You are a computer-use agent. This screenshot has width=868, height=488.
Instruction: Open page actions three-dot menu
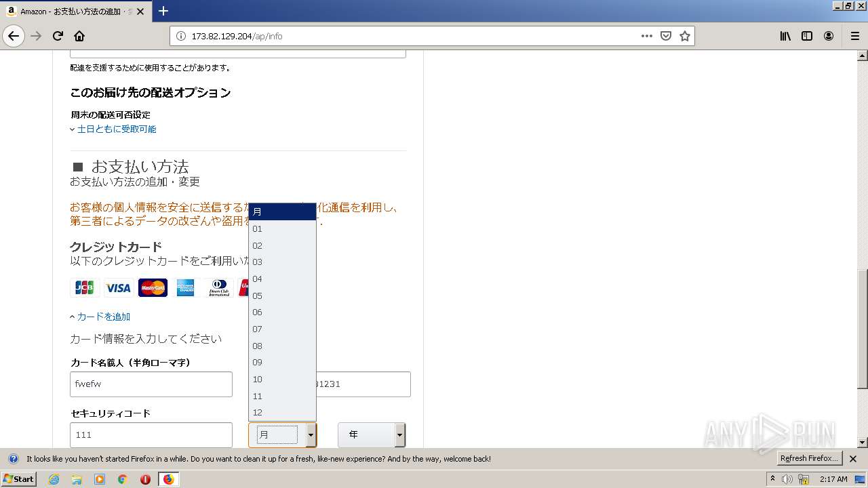point(646,36)
